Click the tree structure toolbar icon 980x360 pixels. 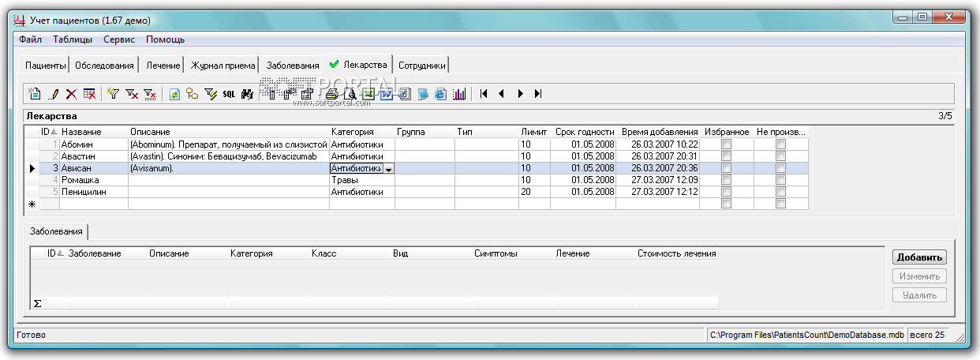click(x=193, y=94)
